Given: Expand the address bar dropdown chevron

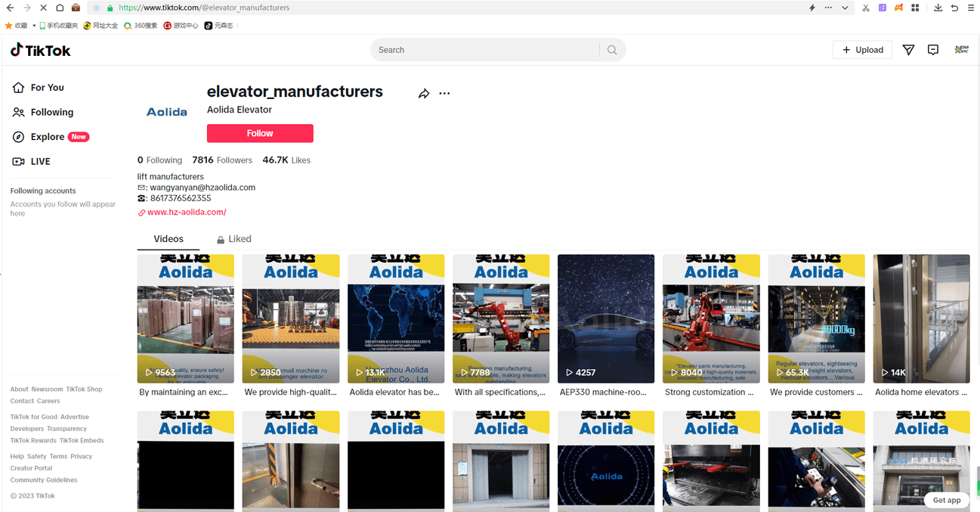Looking at the screenshot, I should [x=845, y=8].
